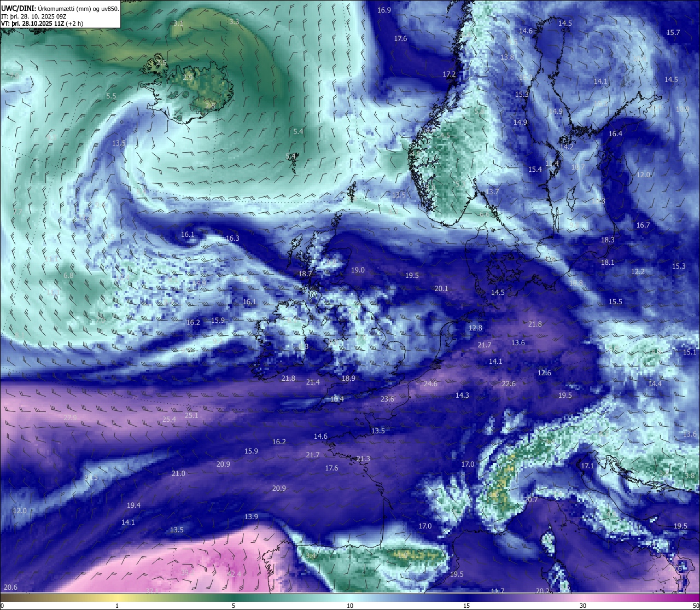Viewport: 700px width, 610px height.
Task: Click the map value 20.2
Action: tap(542, 591)
